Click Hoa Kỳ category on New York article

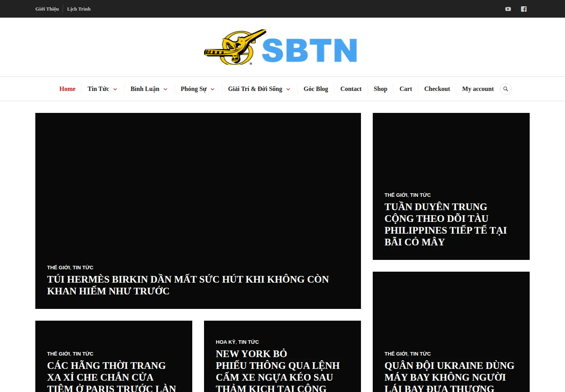[x=226, y=342]
